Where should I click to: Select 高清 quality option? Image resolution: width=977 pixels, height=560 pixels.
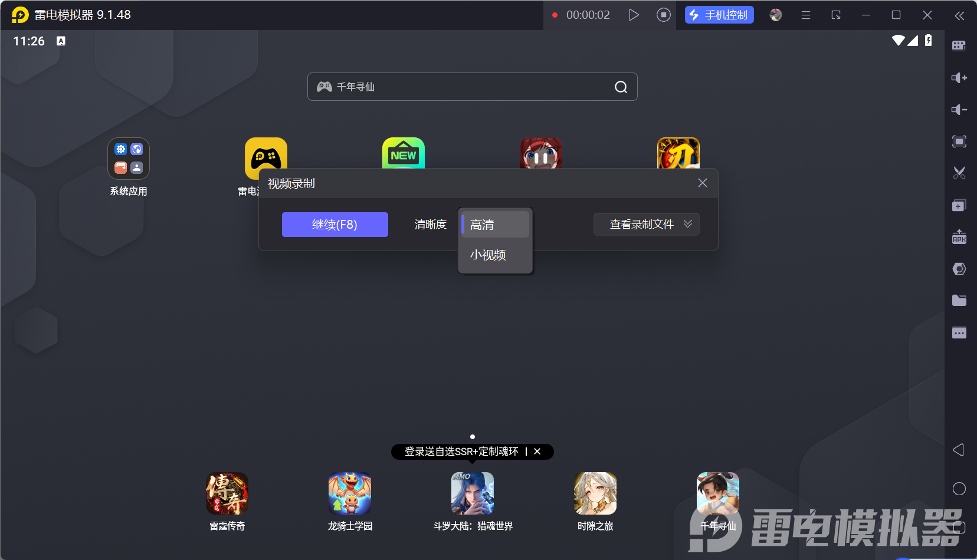click(x=495, y=225)
